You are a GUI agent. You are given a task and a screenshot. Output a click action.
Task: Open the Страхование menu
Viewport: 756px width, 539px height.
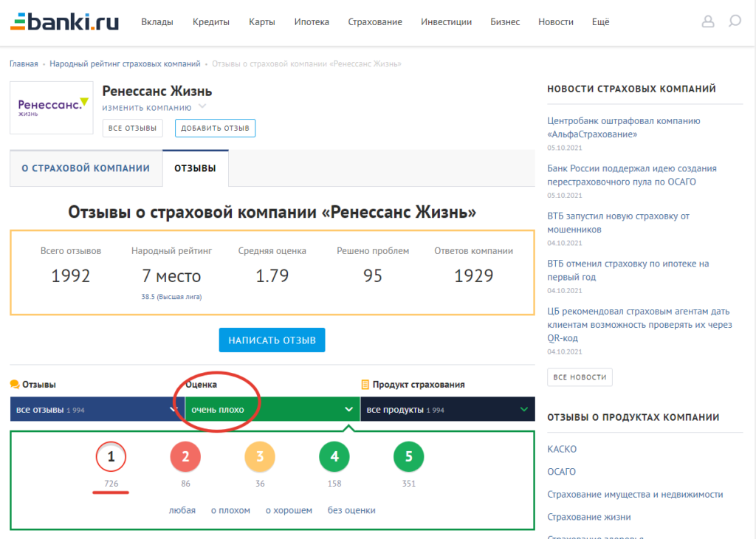(375, 22)
